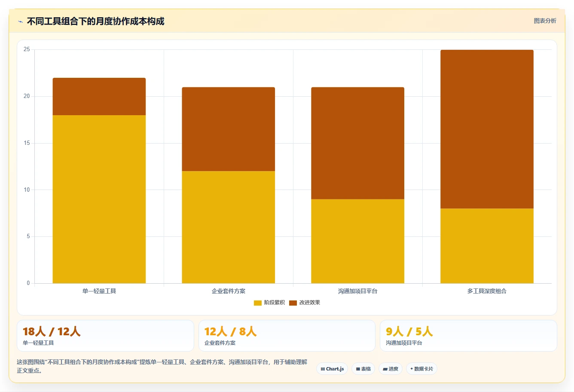The width and height of the screenshot is (574, 392).
Task: Open the 图表分析 label in header
Action: point(545,21)
